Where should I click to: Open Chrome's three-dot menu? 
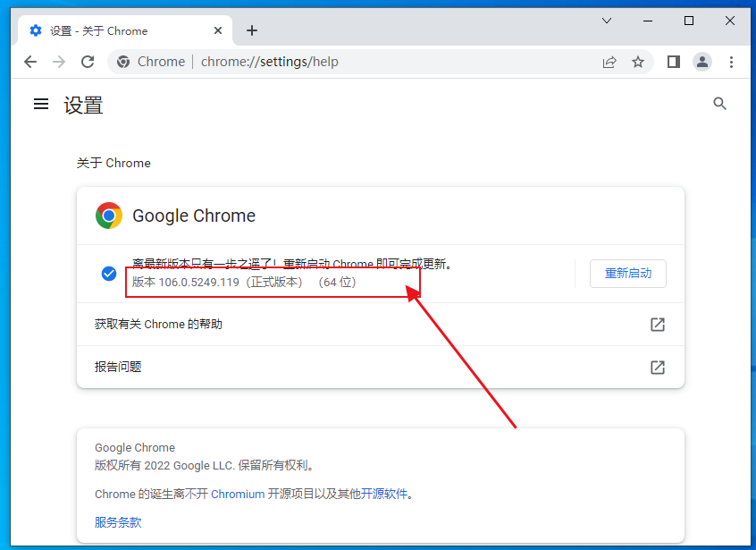[731, 62]
